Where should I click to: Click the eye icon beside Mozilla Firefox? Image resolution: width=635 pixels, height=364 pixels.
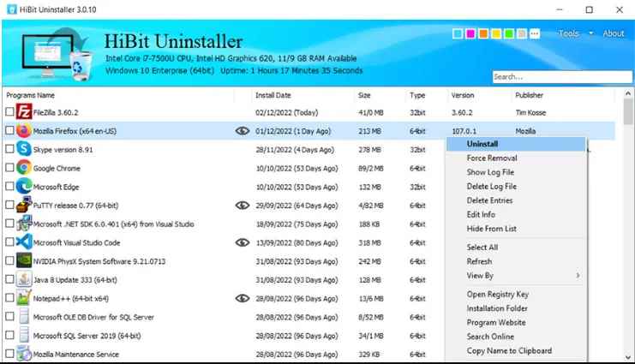pyautogui.click(x=243, y=131)
